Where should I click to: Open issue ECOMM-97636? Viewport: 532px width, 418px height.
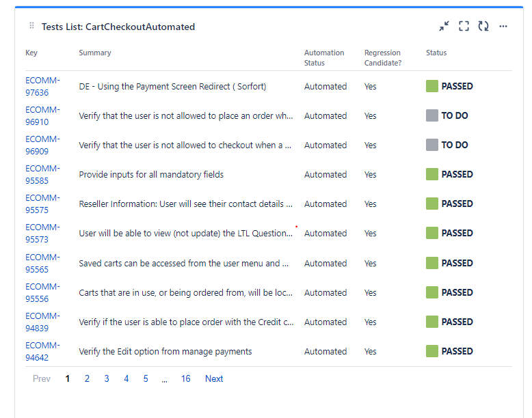(x=42, y=87)
